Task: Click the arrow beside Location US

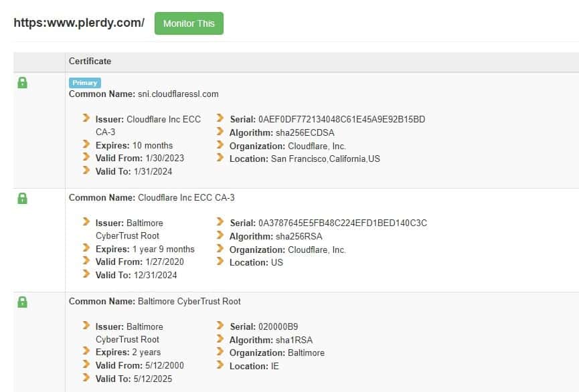Action: pos(220,262)
